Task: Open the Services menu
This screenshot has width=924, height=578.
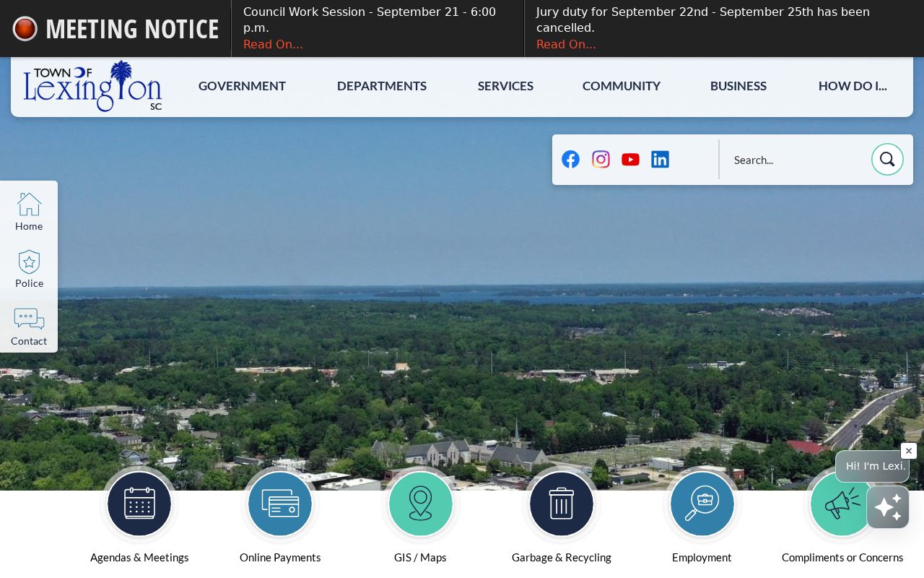Action: [x=505, y=86]
